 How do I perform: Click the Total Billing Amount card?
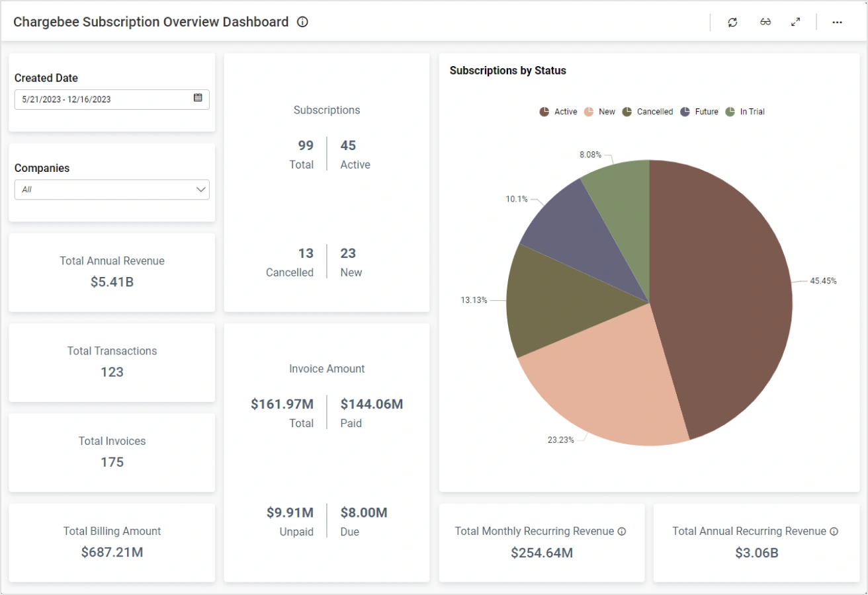pos(112,542)
